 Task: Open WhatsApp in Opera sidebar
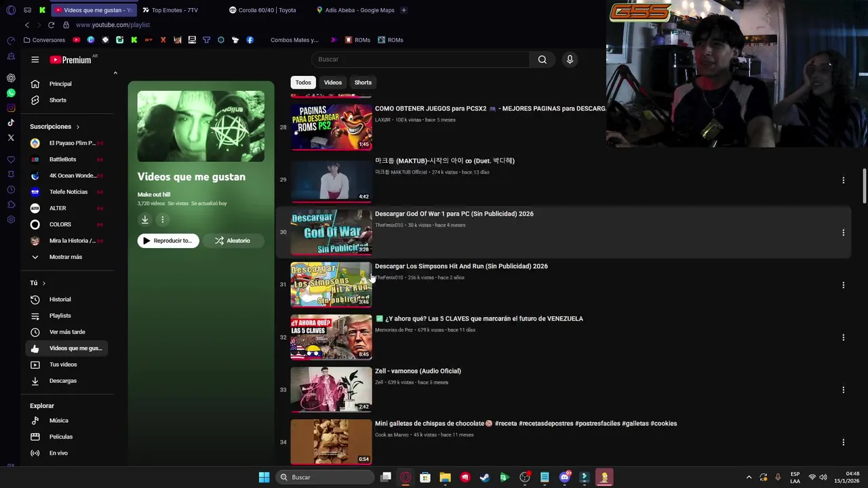click(11, 93)
